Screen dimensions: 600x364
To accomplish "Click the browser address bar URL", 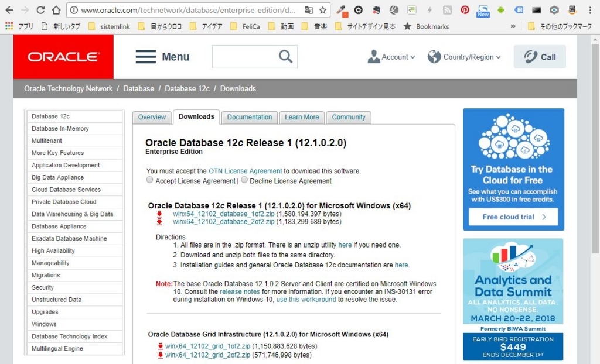I will tap(188, 11).
